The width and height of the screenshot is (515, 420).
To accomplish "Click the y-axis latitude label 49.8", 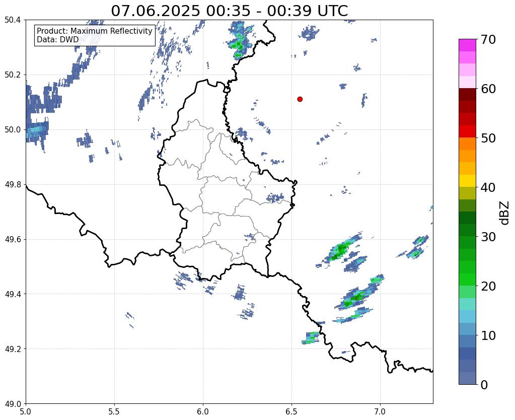I will point(13,184).
